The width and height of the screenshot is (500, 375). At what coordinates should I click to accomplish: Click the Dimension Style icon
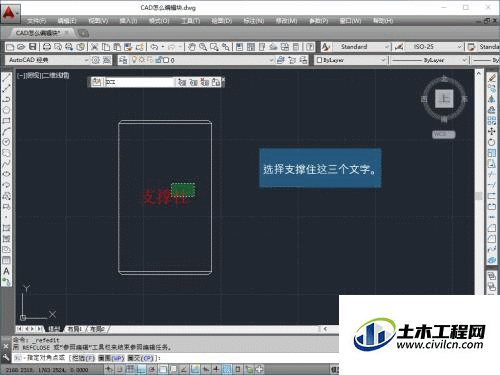(399, 47)
